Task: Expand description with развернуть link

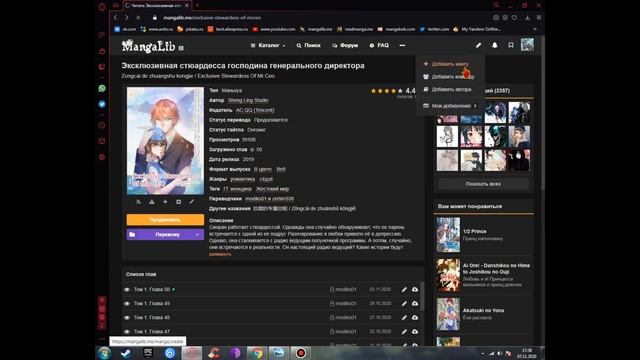Action: click(220, 254)
